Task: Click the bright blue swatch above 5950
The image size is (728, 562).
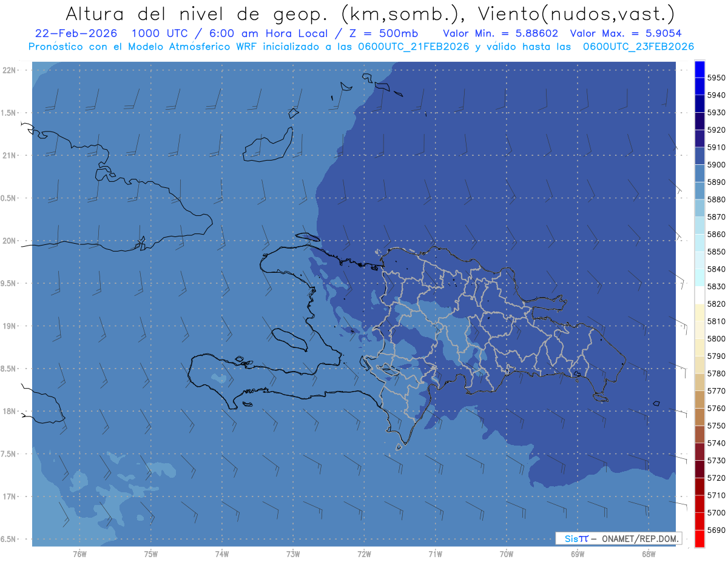Action: click(699, 69)
